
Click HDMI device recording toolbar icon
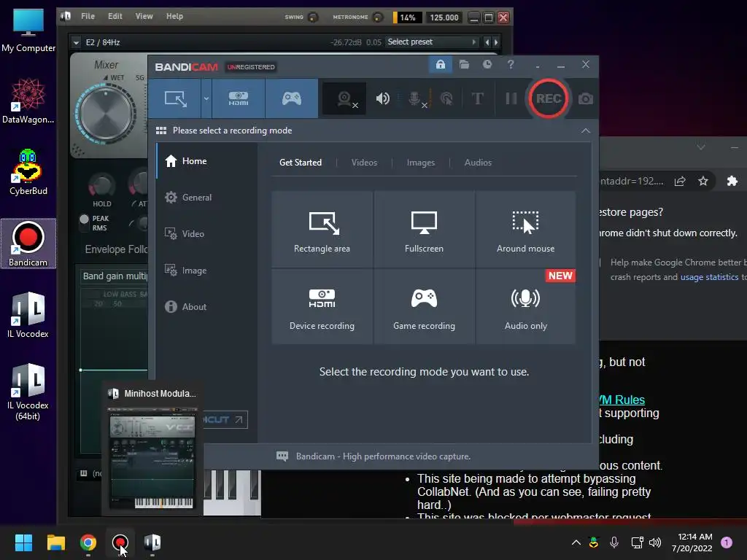(x=239, y=98)
